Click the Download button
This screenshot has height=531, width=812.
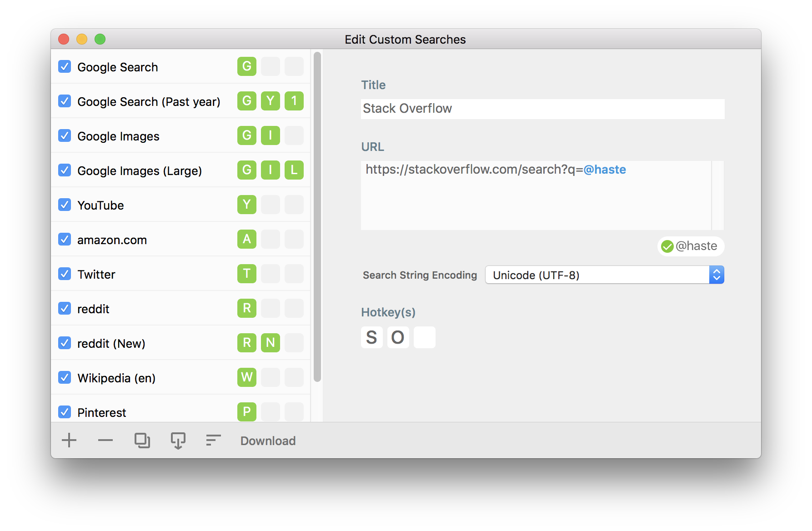pyautogui.click(x=268, y=441)
